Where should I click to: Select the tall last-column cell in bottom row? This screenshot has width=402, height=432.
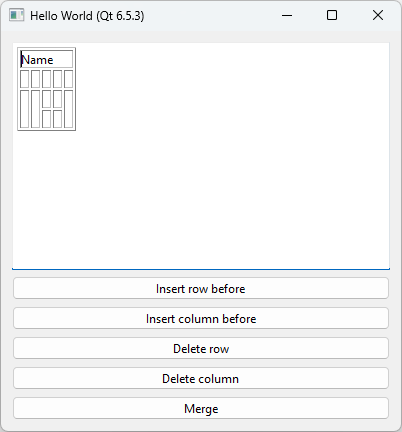pos(68,109)
